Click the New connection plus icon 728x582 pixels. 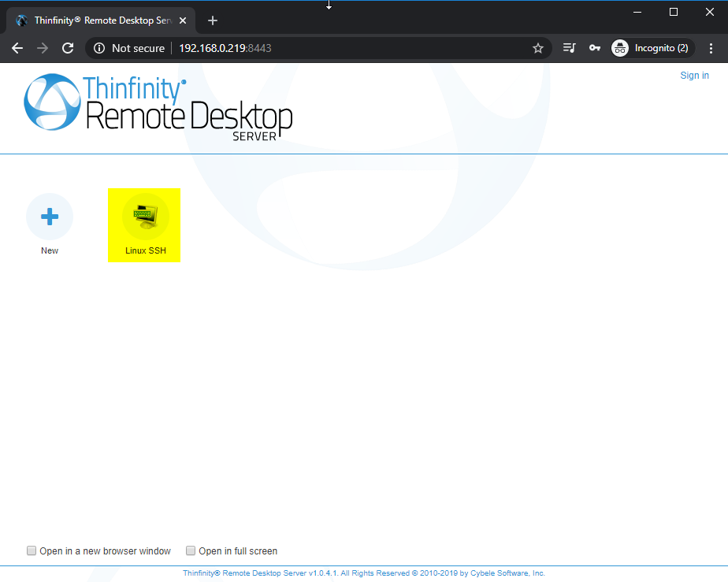49,217
